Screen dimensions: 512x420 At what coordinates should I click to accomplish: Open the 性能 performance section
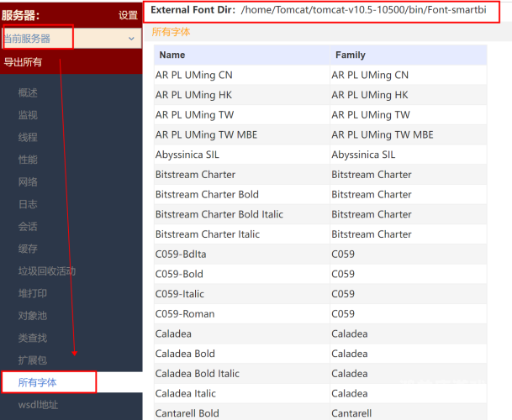pos(28,160)
